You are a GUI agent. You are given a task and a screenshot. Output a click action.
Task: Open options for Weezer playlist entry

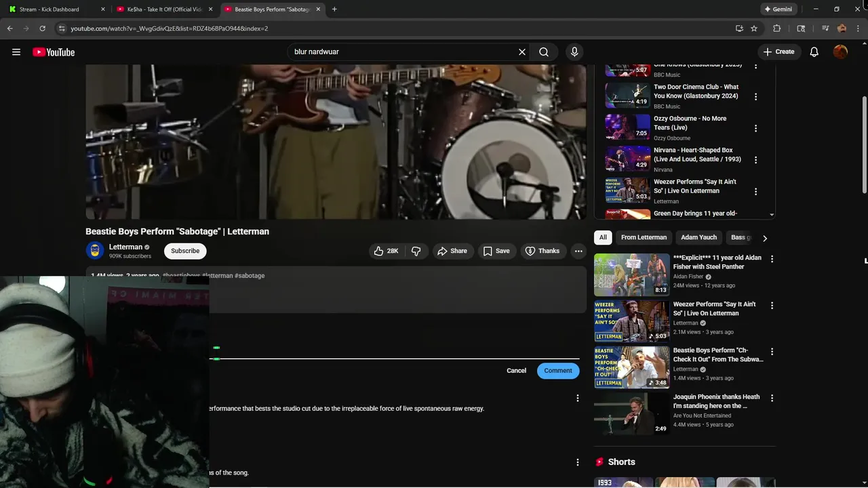pyautogui.click(x=755, y=192)
